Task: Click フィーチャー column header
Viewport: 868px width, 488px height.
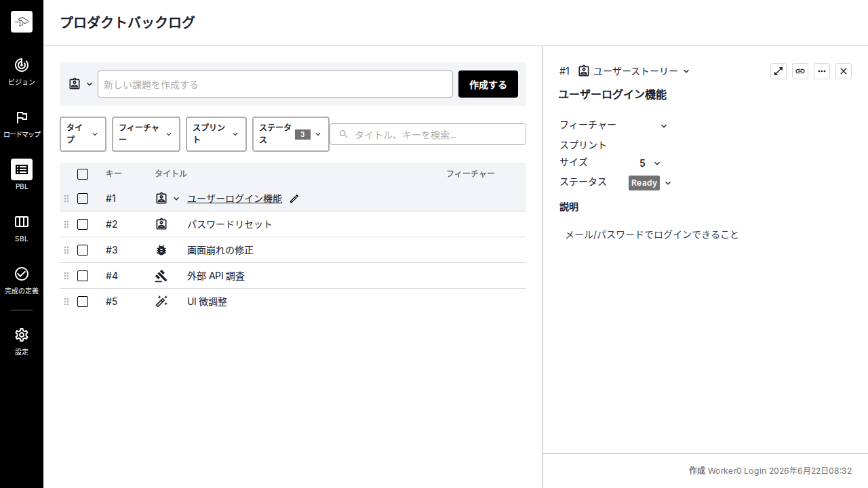Action: click(x=471, y=174)
